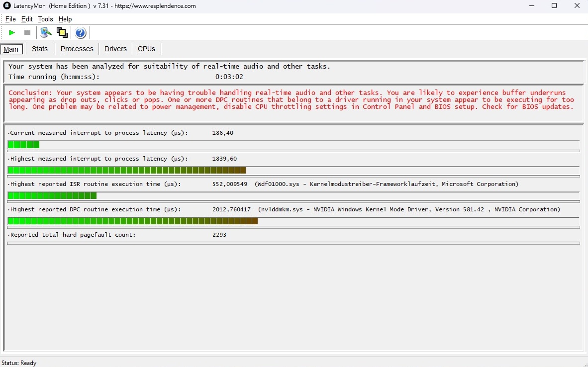Image resolution: width=588 pixels, height=367 pixels.
Task: Click the current interrupt to process latency bar
Action: 23,145
